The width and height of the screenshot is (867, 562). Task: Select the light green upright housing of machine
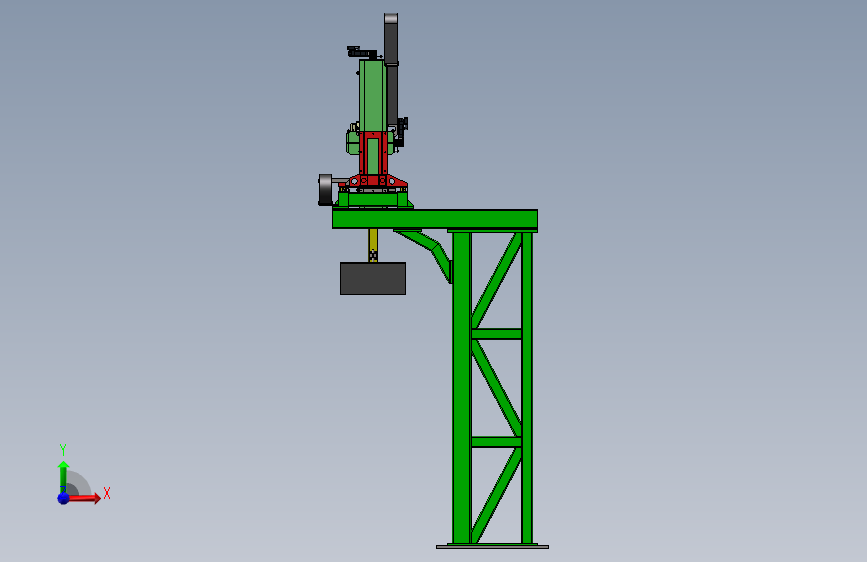(371, 95)
